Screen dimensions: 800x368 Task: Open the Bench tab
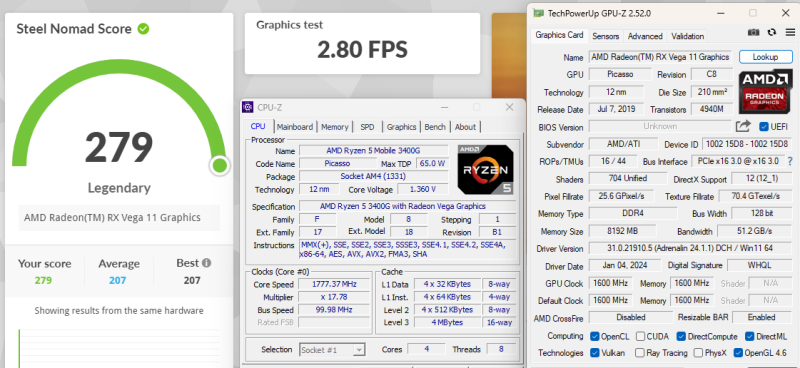click(435, 127)
